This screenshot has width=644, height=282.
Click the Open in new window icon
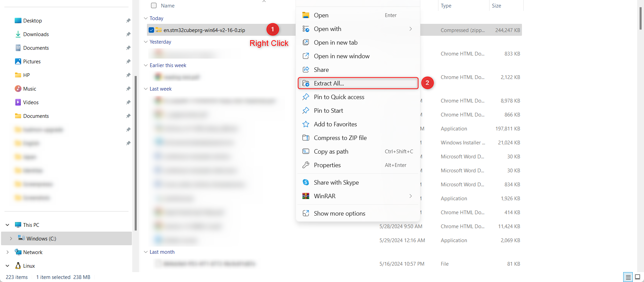tap(306, 56)
